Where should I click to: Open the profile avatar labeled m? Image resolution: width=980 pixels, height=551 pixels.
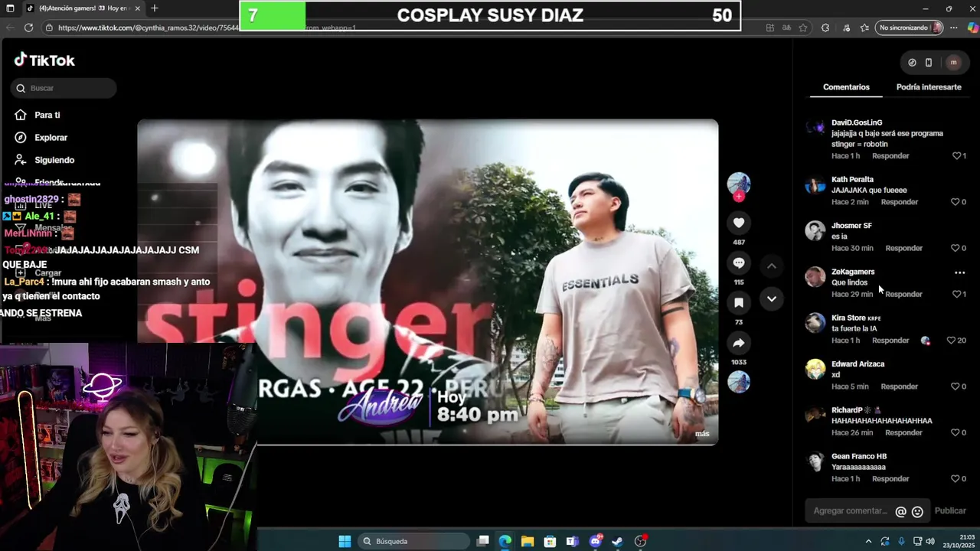pyautogui.click(x=953, y=63)
